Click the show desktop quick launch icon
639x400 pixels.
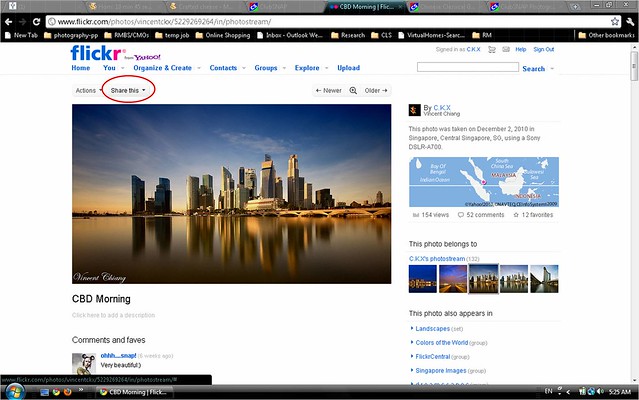click(x=44, y=392)
